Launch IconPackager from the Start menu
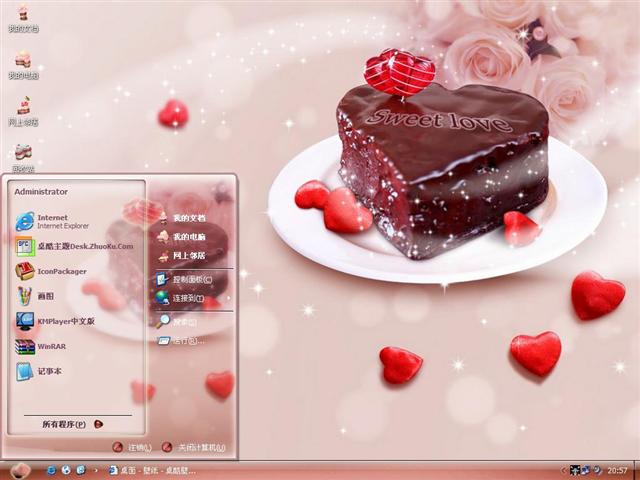640x480 pixels. pyautogui.click(x=51, y=271)
